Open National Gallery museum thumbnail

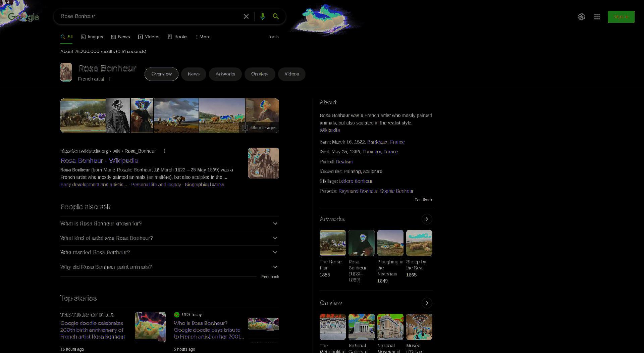coord(361,327)
